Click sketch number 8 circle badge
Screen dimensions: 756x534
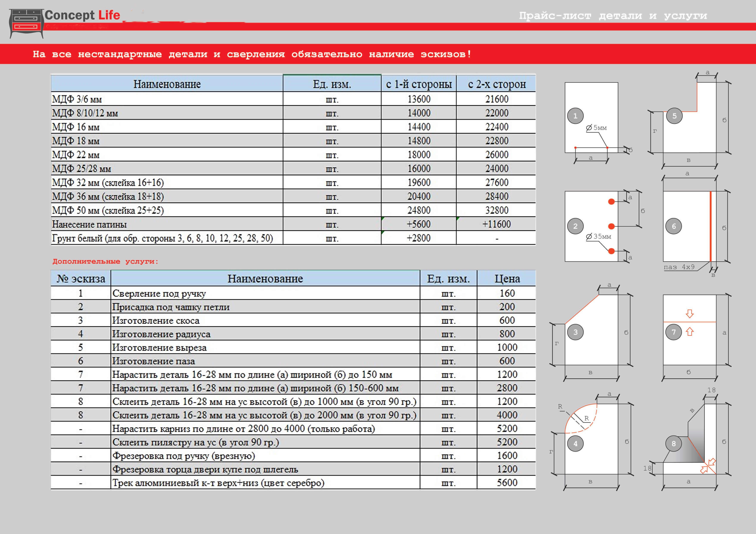(673, 444)
